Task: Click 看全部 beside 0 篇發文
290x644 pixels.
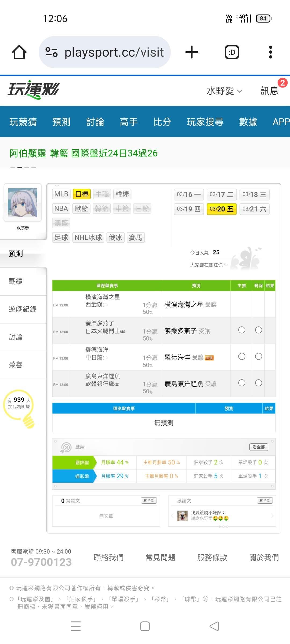Action: pos(149,500)
